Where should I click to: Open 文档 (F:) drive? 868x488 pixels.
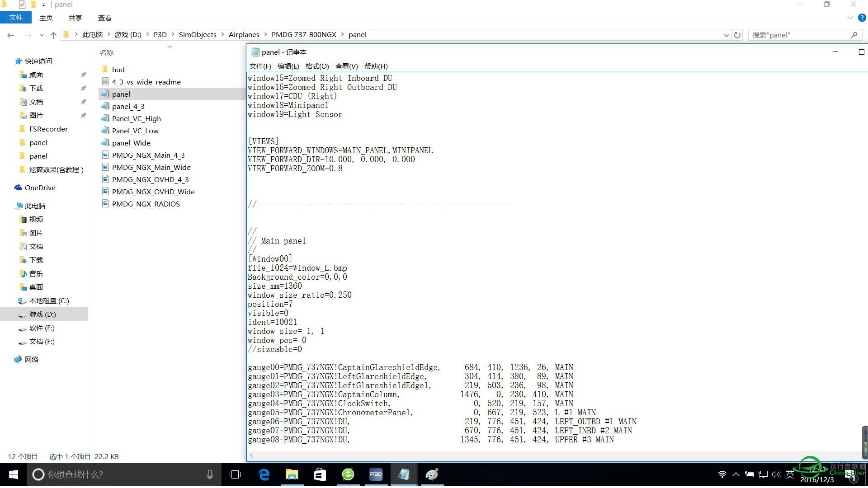point(42,341)
